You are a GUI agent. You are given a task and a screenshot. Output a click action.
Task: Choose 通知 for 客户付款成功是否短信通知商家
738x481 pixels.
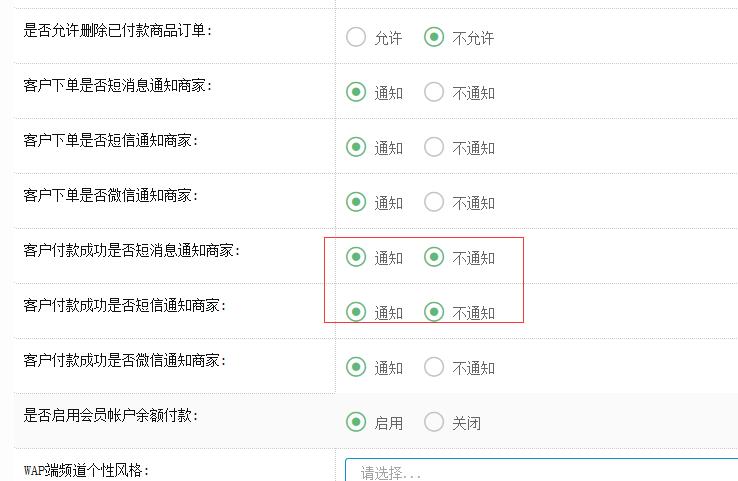click(x=356, y=313)
